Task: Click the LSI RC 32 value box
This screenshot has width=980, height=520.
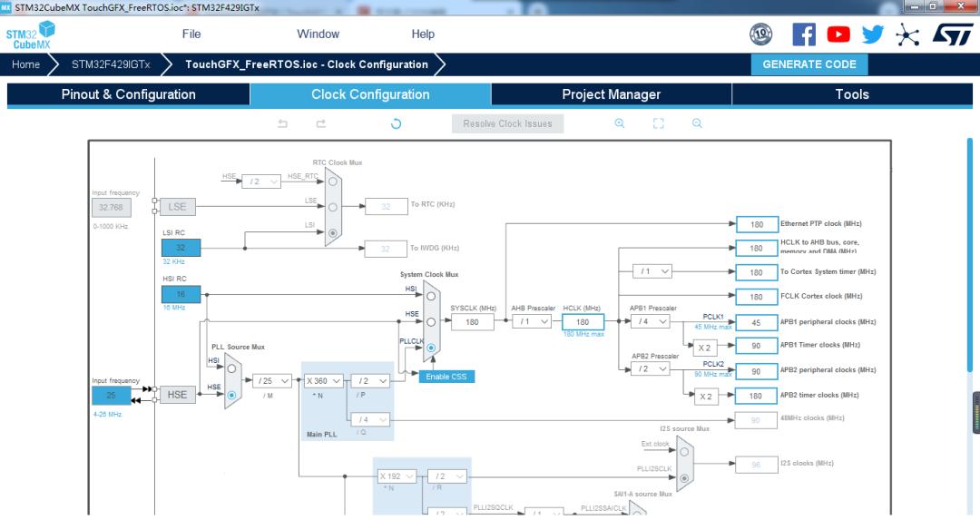Action: (181, 248)
